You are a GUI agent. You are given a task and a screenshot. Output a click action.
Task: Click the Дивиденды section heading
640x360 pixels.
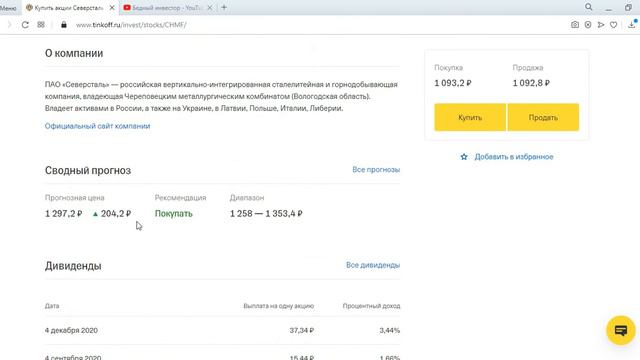(73, 266)
